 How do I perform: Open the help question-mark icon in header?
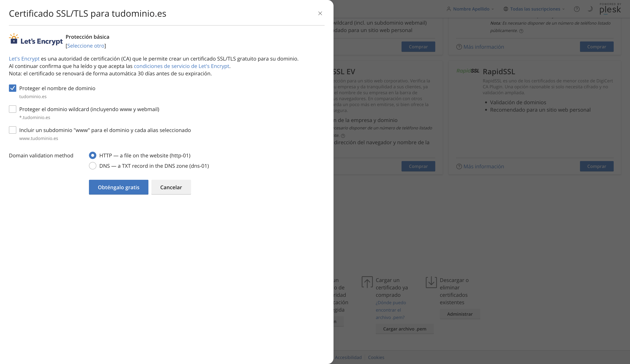point(577,9)
